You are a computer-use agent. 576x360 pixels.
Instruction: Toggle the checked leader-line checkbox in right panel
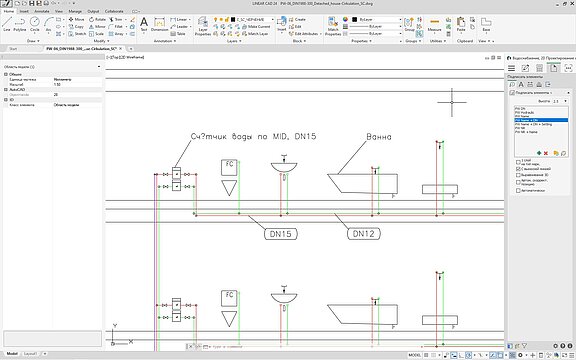tap(518, 169)
